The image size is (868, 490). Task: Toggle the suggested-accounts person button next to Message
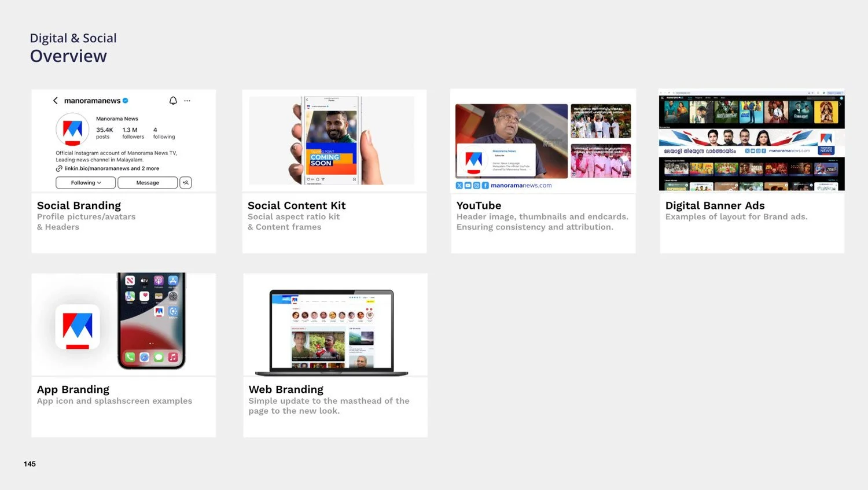[x=186, y=183]
